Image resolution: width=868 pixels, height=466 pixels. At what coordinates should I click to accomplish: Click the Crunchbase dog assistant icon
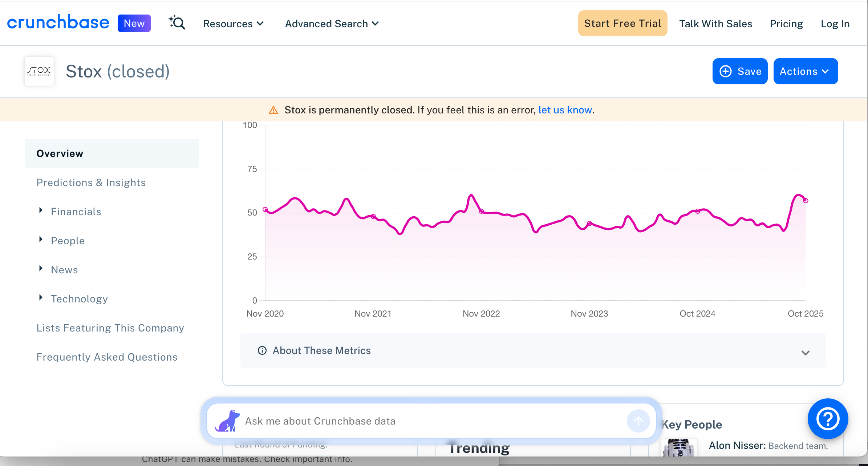tap(228, 421)
